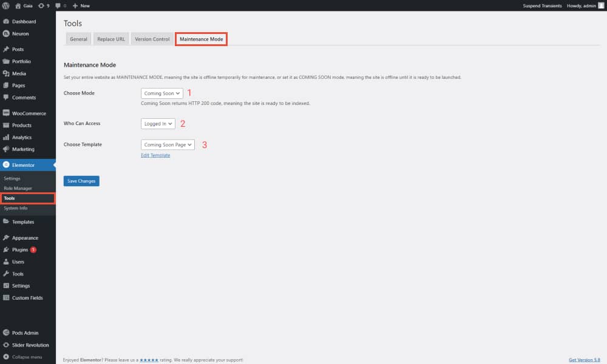Open the Choose Template dropdown

(168, 144)
